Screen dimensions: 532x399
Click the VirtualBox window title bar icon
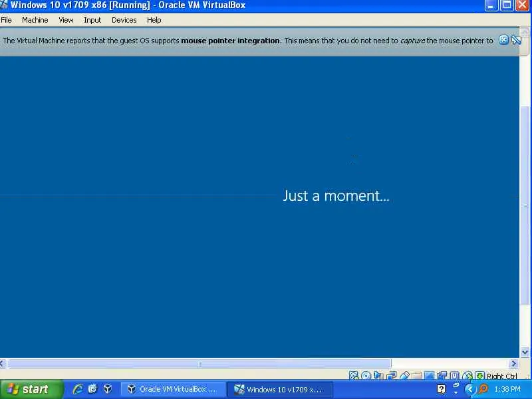point(4,5)
